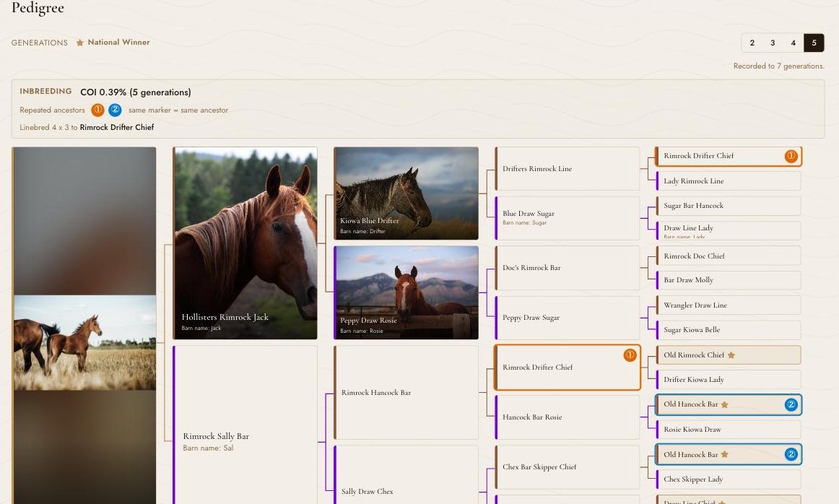Click marker 1 badge on fourth-generation Rimrock Drifter Chief

[x=630, y=355]
